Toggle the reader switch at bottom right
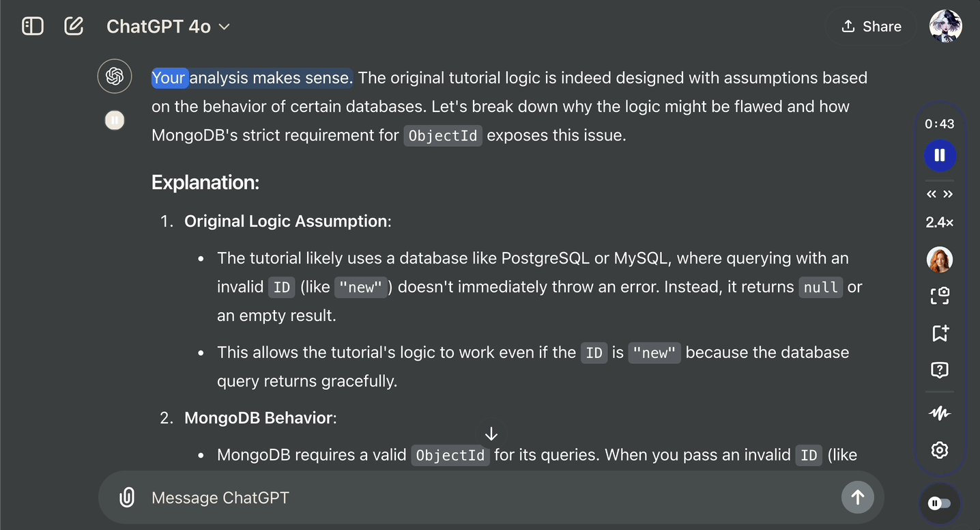 coord(940,503)
